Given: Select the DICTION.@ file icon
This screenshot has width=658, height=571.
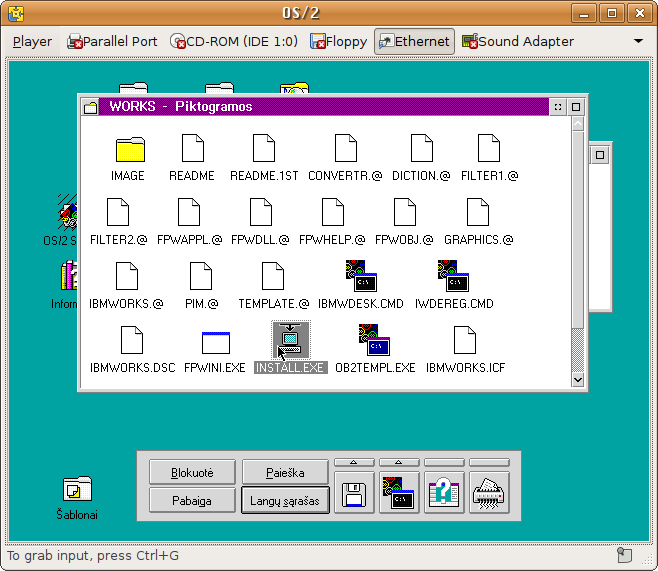Looking at the screenshot, I should (x=421, y=148).
